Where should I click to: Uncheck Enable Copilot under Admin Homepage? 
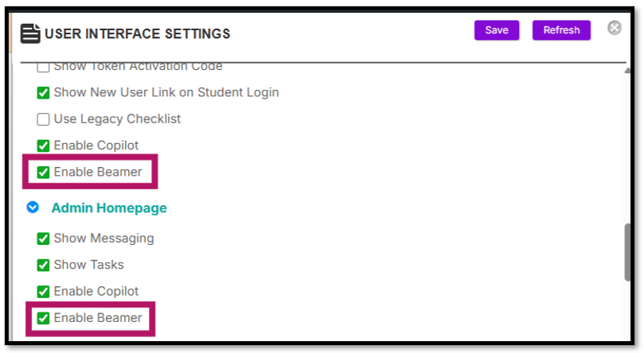pyautogui.click(x=43, y=292)
